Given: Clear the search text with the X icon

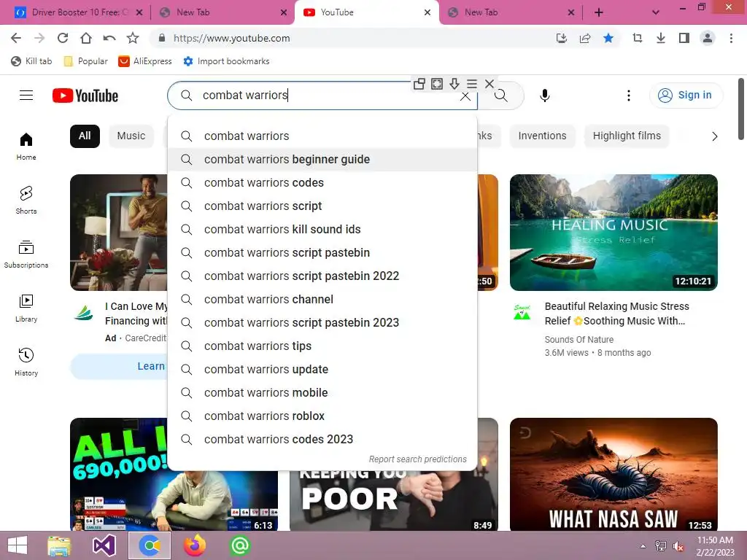Looking at the screenshot, I should [x=465, y=96].
